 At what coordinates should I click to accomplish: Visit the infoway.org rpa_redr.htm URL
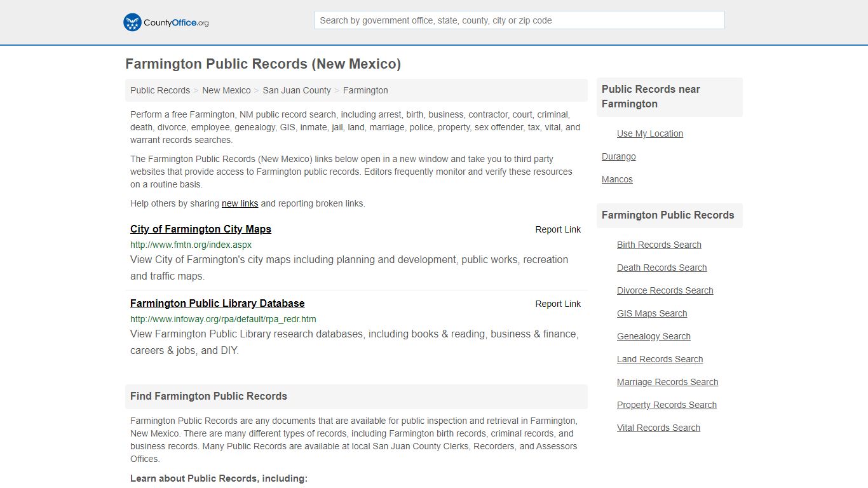(223, 319)
